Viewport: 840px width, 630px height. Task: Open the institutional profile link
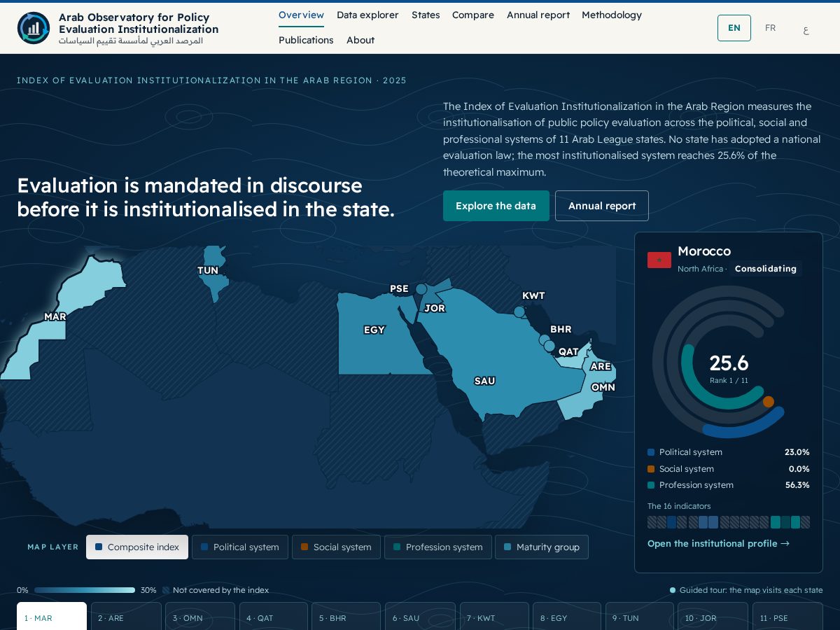click(718, 544)
